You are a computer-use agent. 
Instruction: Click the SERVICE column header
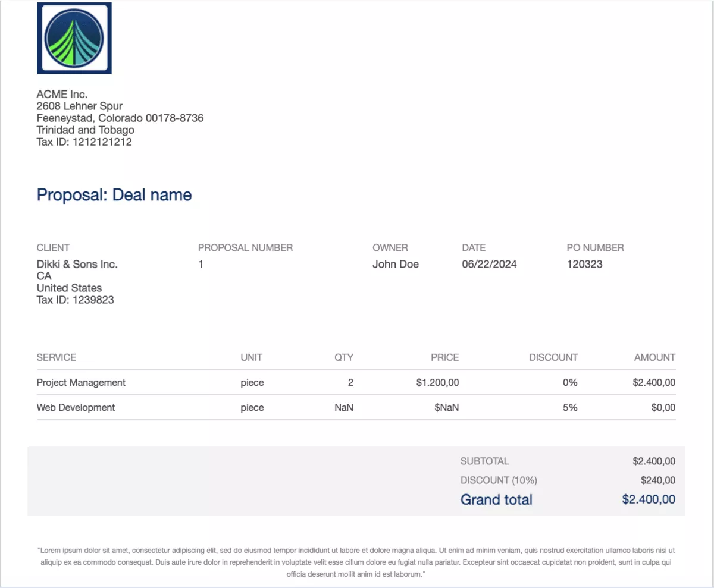pos(57,357)
